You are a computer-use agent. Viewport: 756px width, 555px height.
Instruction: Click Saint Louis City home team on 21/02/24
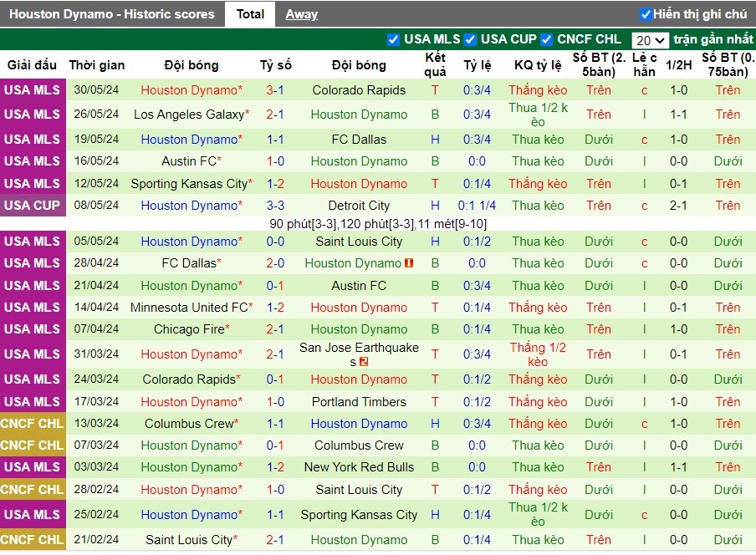tap(189, 540)
